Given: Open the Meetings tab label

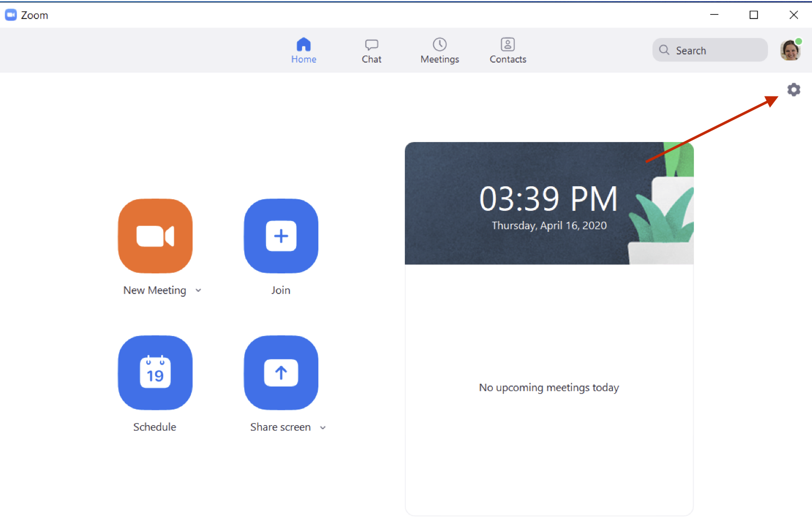Looking at the screenshot, I should [440, 59].
